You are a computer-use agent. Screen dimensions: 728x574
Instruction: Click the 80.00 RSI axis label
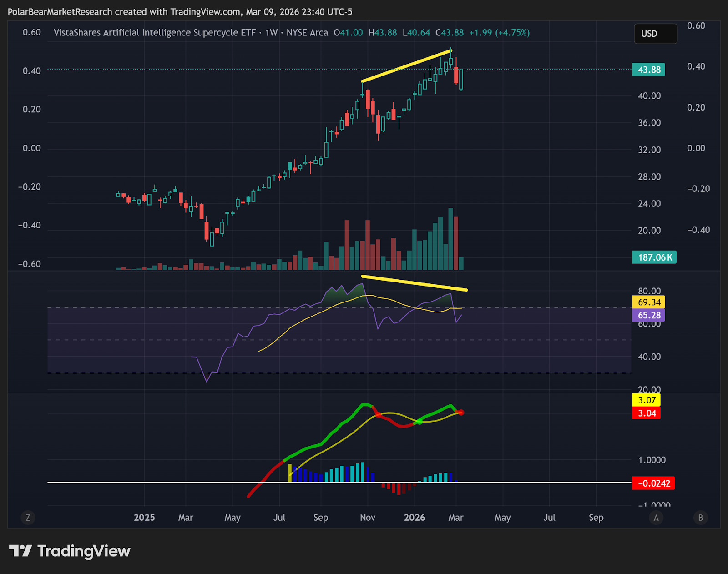click(x=649, y=291)
